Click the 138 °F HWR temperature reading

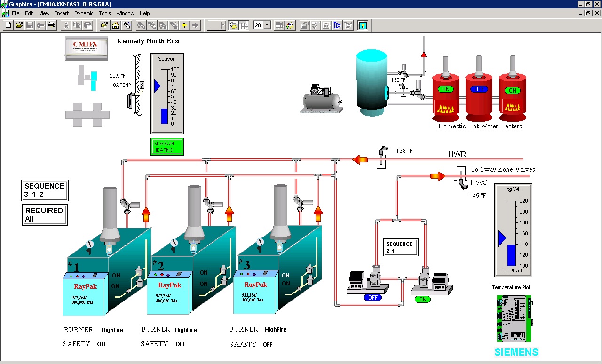click(404, 151)
